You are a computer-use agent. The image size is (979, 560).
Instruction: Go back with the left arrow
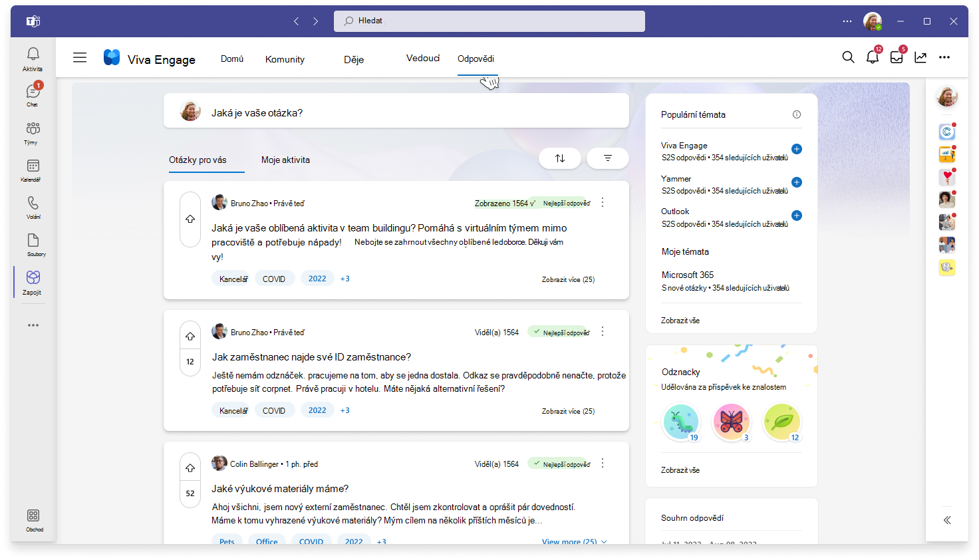[297, 21]
